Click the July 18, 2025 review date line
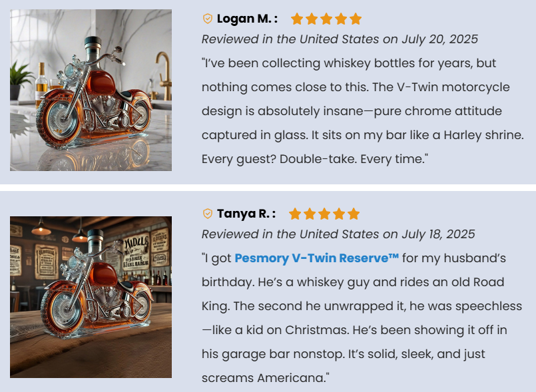The width and height of the screenshot is (536, 392). click(x=338, y=234)
